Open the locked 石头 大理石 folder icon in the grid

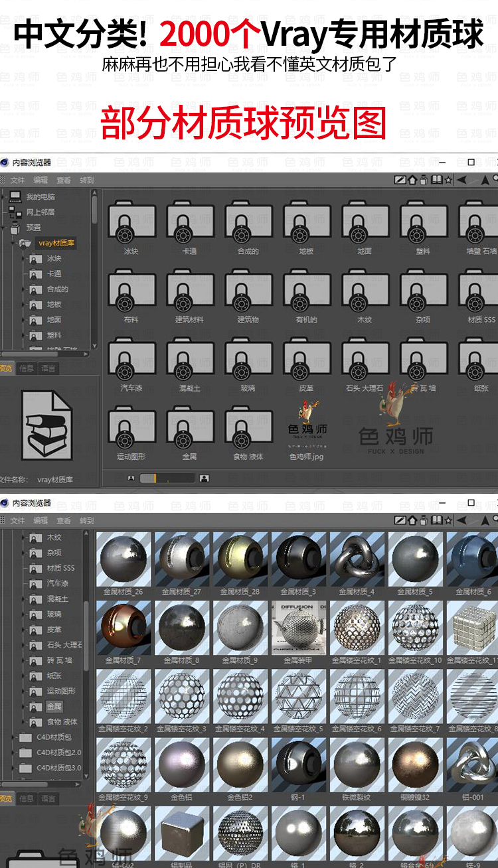point(365,360)
